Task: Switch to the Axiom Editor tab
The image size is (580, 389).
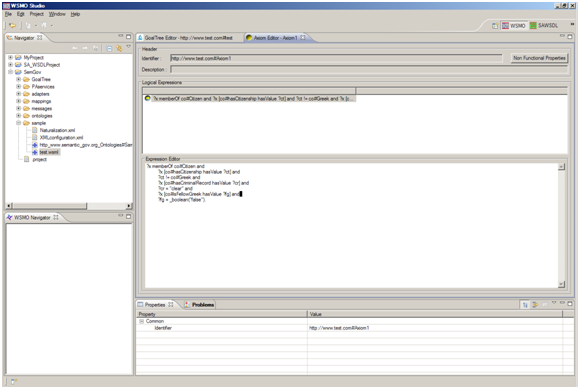Action: click(x=275, y=38)
